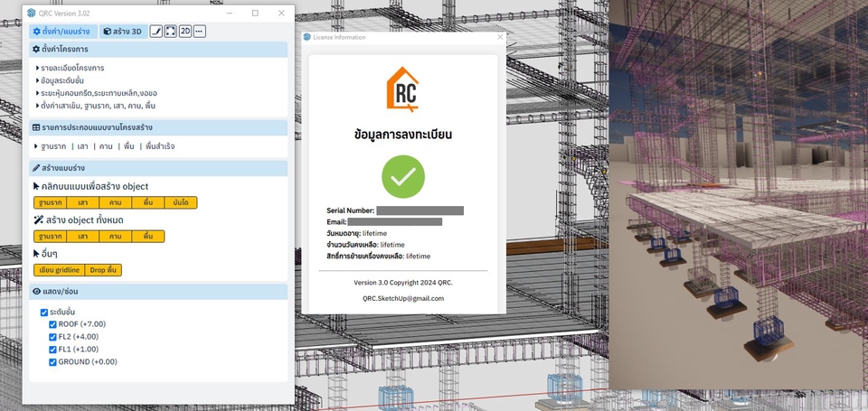Click the ข้อมูลการลงทะเบียน heading
This screenshot has height=411, width=868.
click(403, 134)
